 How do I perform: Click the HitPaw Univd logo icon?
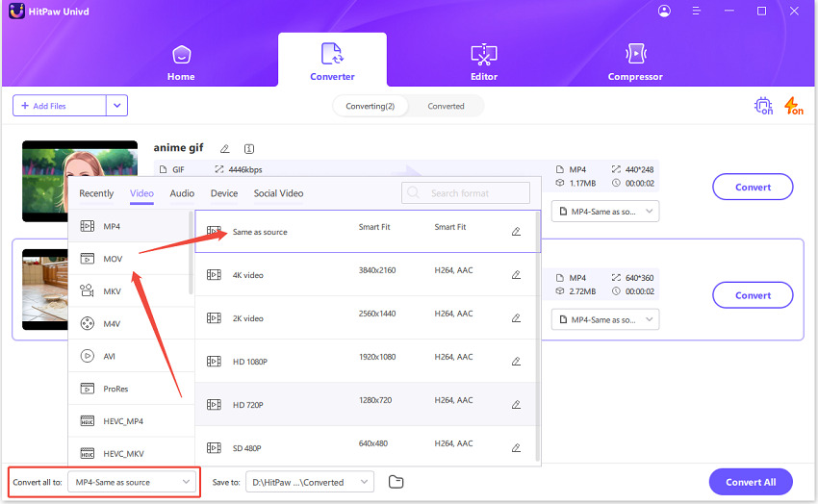coord(16,11)
